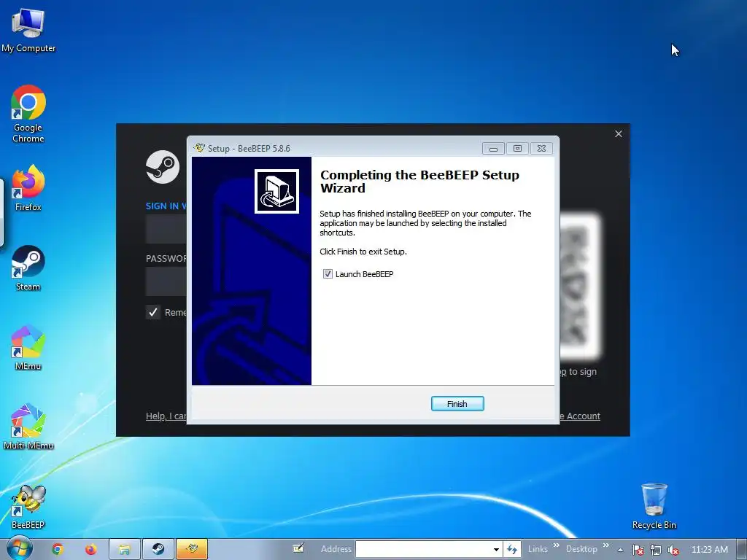747x560 pixels.
Task: Click the Steam password field
Action: tap(166, 281)
